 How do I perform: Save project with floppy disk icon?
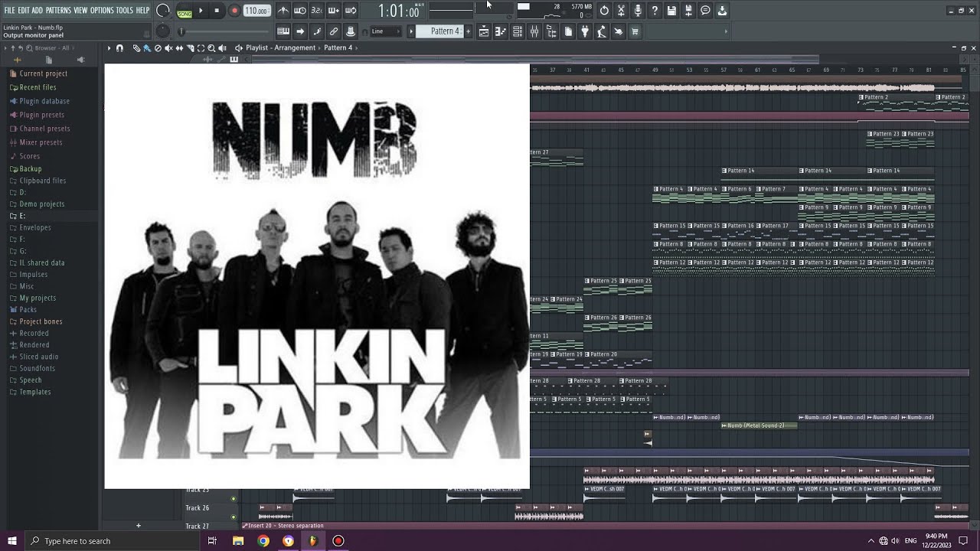671,11
